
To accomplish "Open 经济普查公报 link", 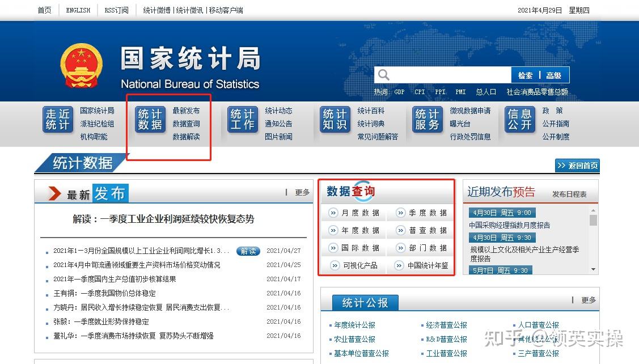I will pyautogui.click(x=447, y=325).
